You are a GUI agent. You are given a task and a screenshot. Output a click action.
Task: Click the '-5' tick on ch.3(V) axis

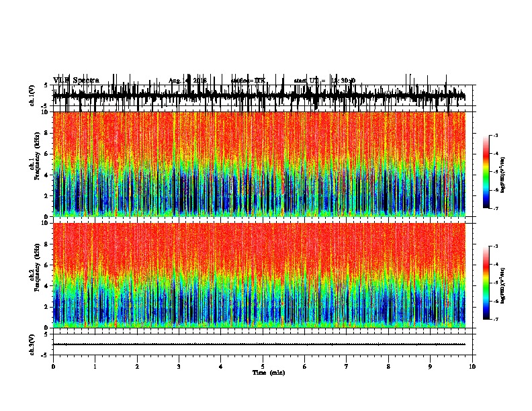point(45,355)
